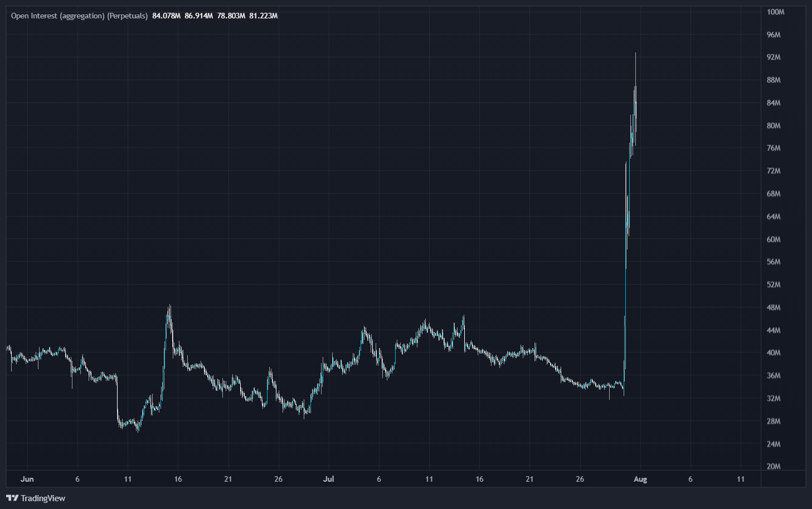This screenshot has width=812, height=509.
Task: Click the 64M price axis label
Action: (x=774, y=217)
